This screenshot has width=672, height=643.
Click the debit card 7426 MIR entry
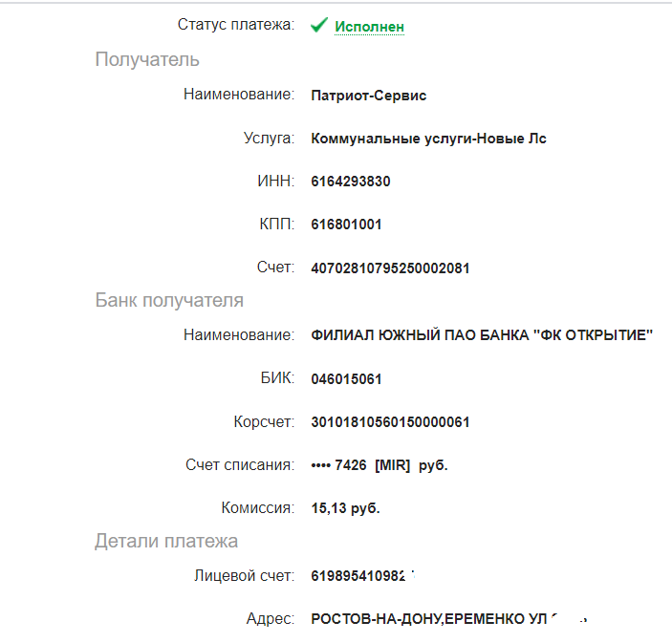click(x=379, y=465)
